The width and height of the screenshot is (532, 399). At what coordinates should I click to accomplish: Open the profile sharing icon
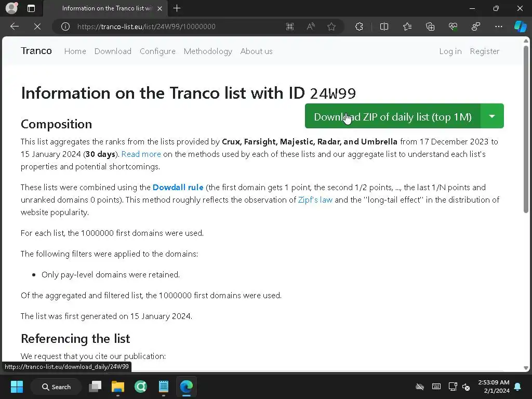(476, 26)
